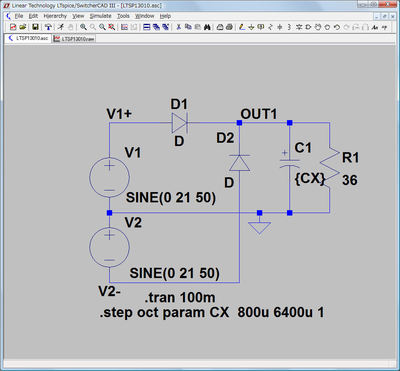
Task: Switch to the LTSP13010.asc tab
Action: click(x=29, y=38)
